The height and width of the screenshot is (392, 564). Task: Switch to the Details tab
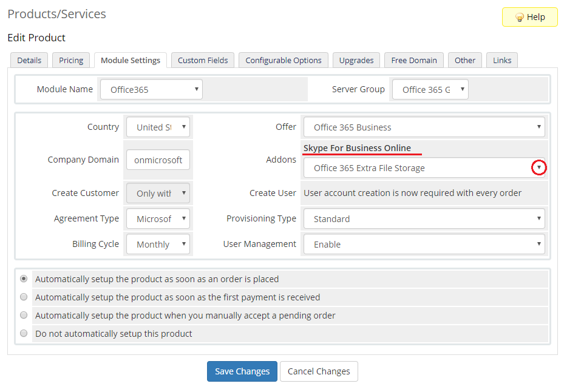[29, 60]
